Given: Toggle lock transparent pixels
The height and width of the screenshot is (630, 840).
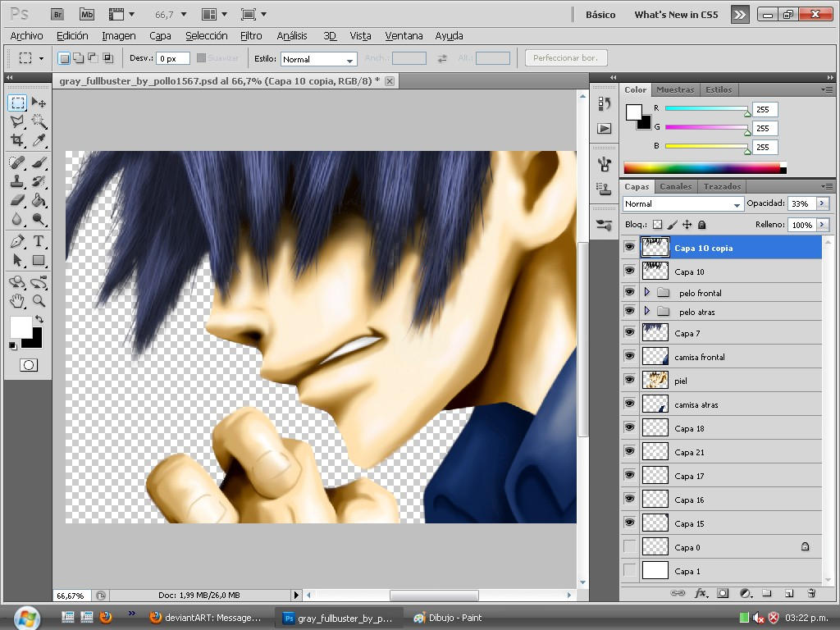Looking at the screenshot, I should pos(657,225).
